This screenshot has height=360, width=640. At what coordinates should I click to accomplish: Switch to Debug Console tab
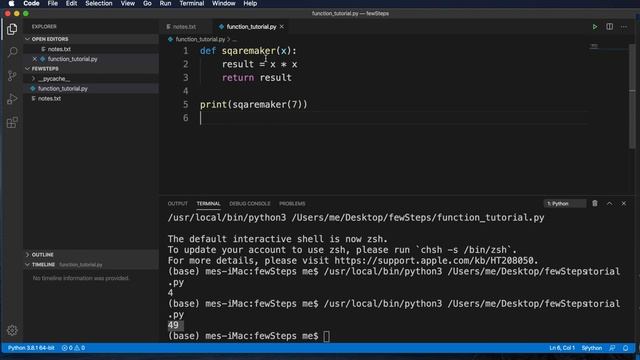(x=249, y=203)
